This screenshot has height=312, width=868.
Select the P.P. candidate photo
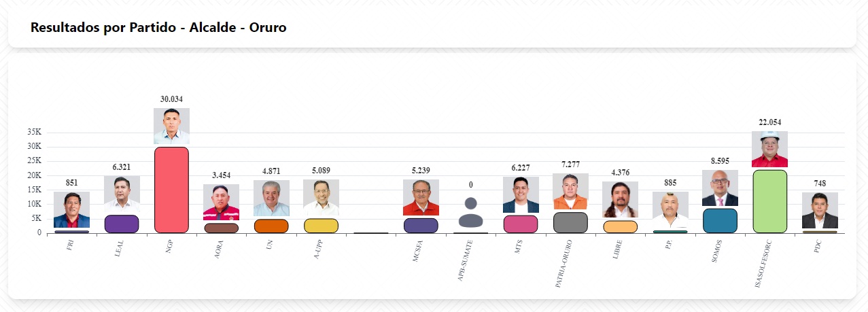pyautogui.click(x=670, y=210)
